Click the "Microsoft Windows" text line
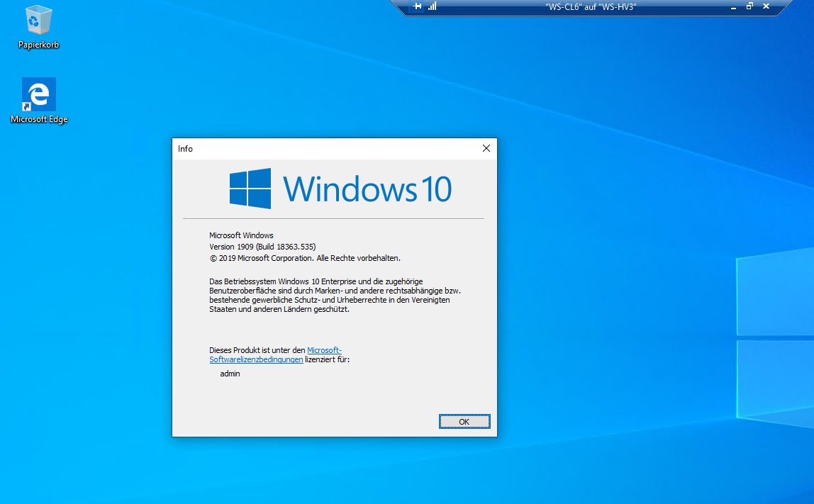This screenshot has height=504, width=814. (x=241, y=235)
